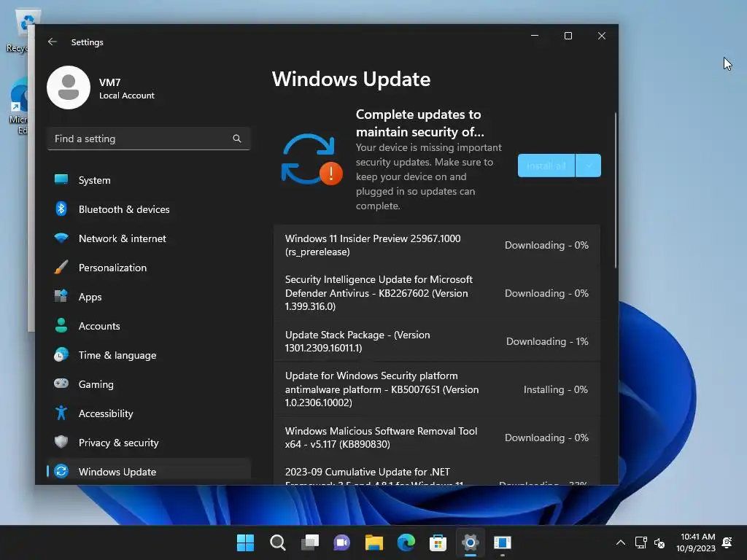Launch Microsoft Edge from taskbar

(406, 542)
